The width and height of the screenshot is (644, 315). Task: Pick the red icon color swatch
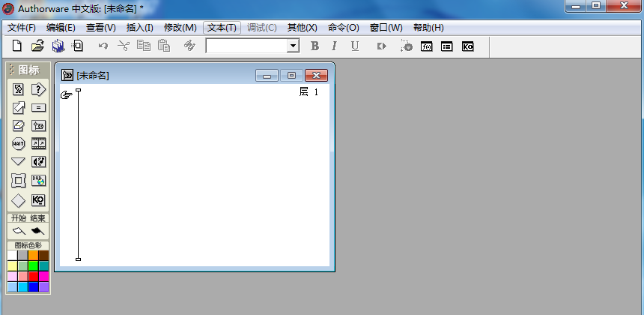[x=33, y=277]
